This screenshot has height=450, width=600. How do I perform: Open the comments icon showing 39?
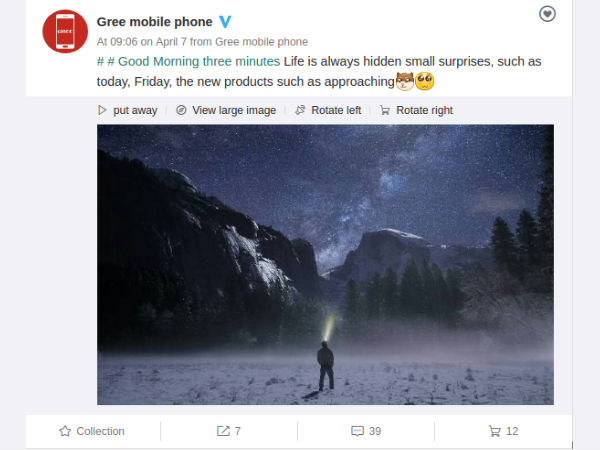pyautogui.click(x=357, y=431)
